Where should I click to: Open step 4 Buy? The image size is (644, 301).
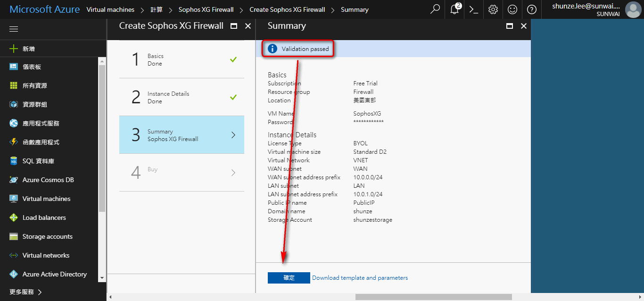click(182, 173)
